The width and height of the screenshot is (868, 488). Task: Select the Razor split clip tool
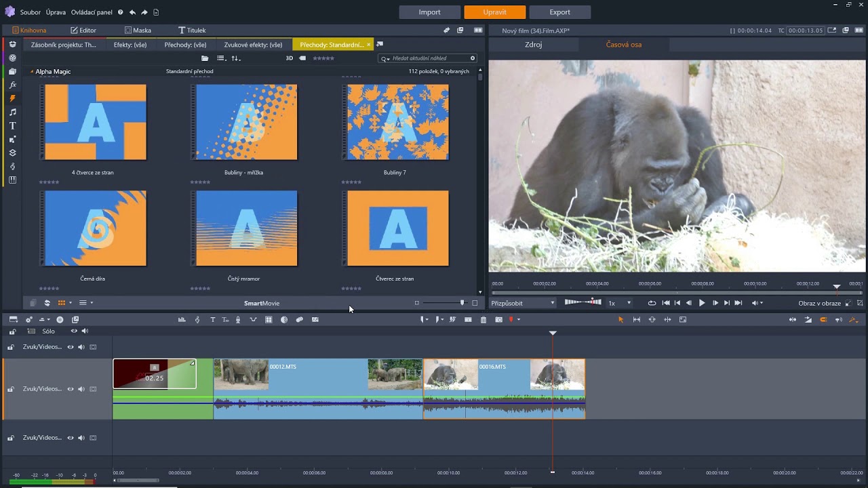click(x=452, y=319)
